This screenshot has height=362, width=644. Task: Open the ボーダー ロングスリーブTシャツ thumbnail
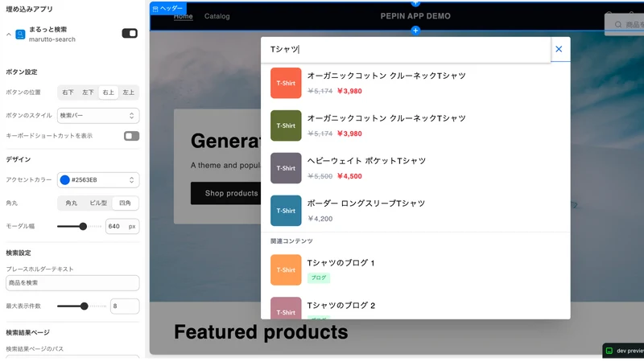pos(286,211)
